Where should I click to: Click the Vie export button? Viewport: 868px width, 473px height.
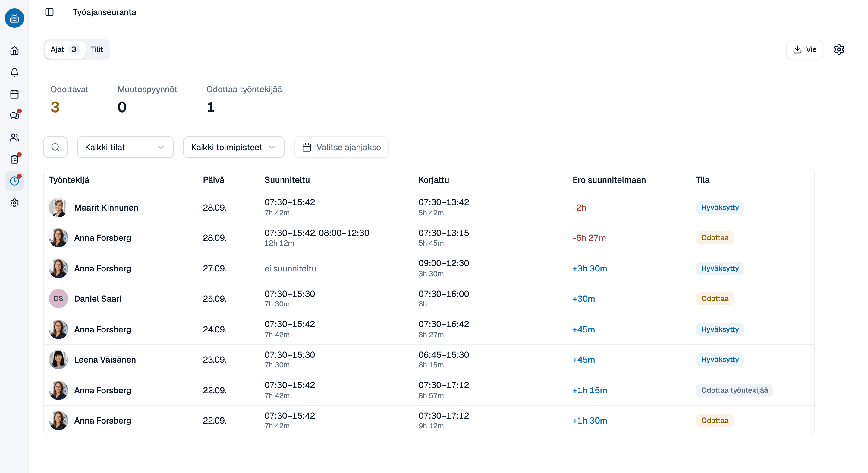[804, 49]
